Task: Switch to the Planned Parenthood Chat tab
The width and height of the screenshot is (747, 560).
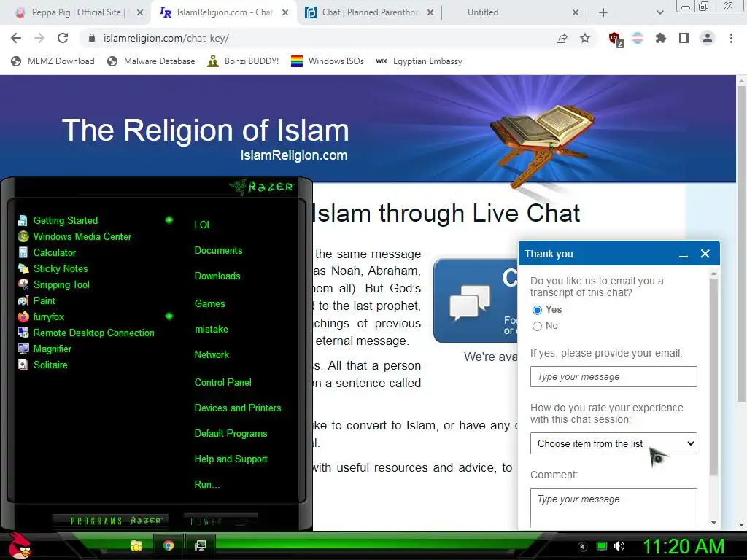Action: click(x=371, y=12)
